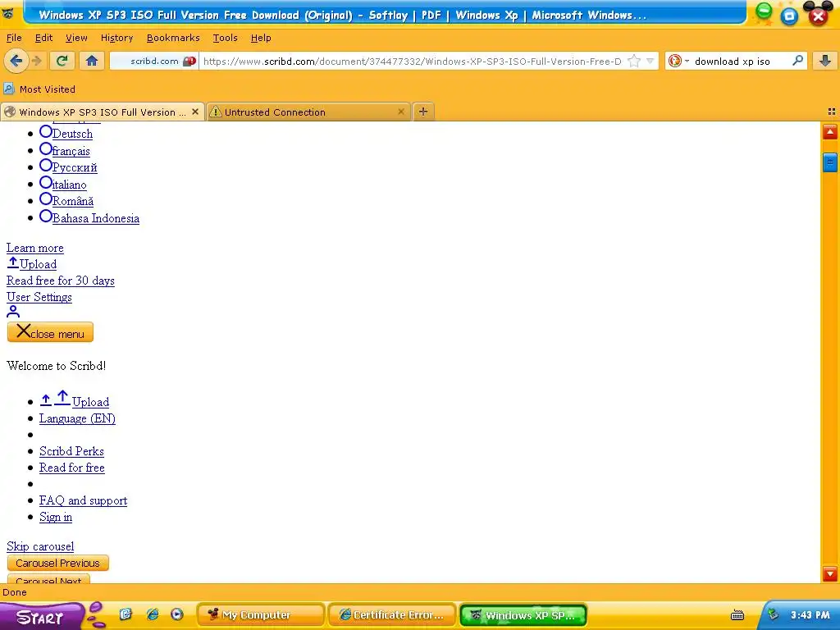Screen dimensions: 840x630
Task: Open the Bahasa Indonesia link
Action: coord(96,218)
